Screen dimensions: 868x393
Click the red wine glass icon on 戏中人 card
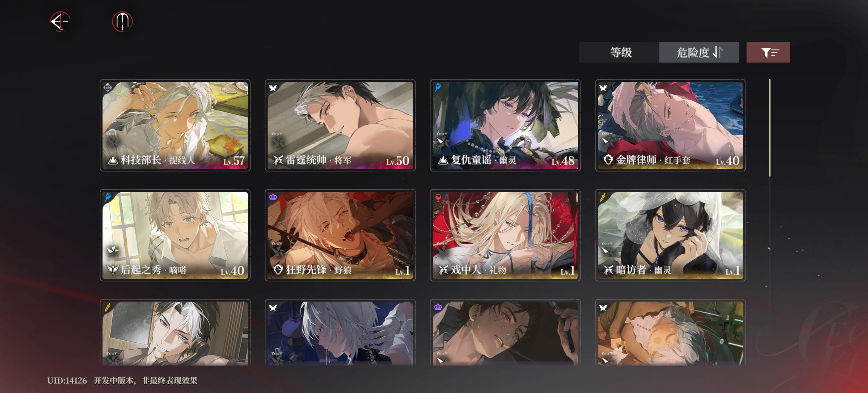tap(438, 197)
